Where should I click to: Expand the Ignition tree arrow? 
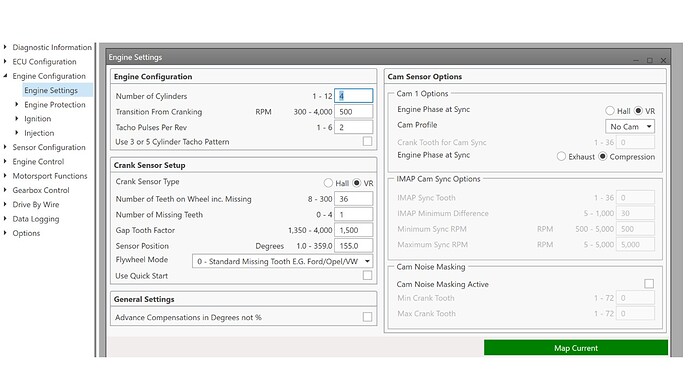17,118
